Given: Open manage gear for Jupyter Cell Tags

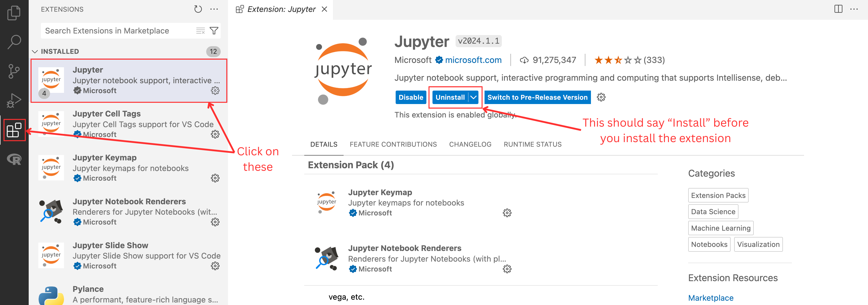Looking at the screenshot, I should click(215, 134).
